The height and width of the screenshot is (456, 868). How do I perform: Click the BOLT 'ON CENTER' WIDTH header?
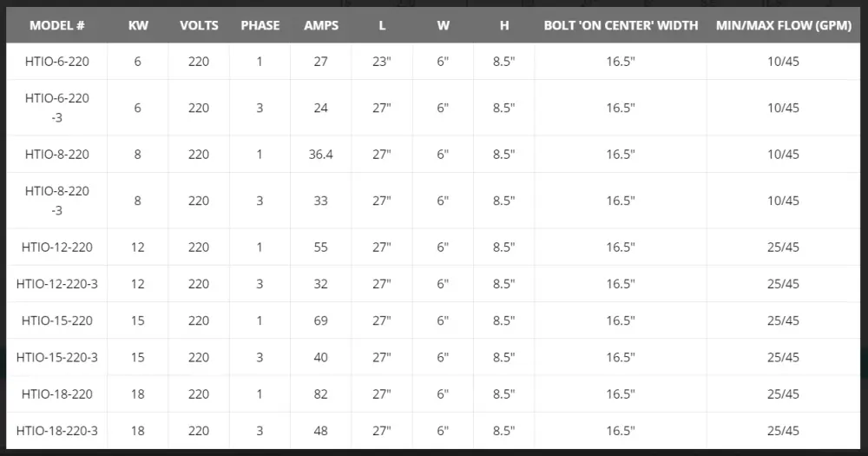pyautogui.click(x=621, y=25)
